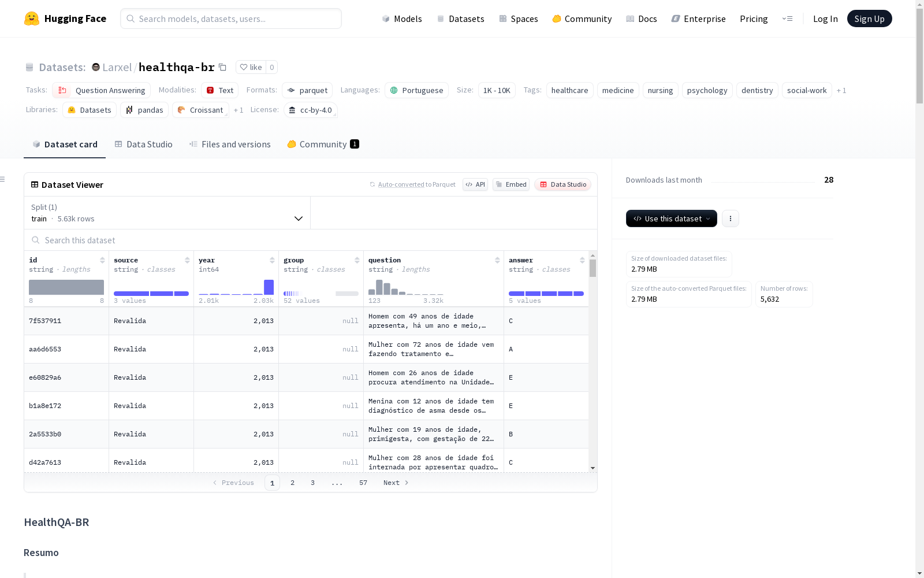Click the 1K - 10K size tag
Viewport: 924px width, 578px height.
tap(497, 90)
